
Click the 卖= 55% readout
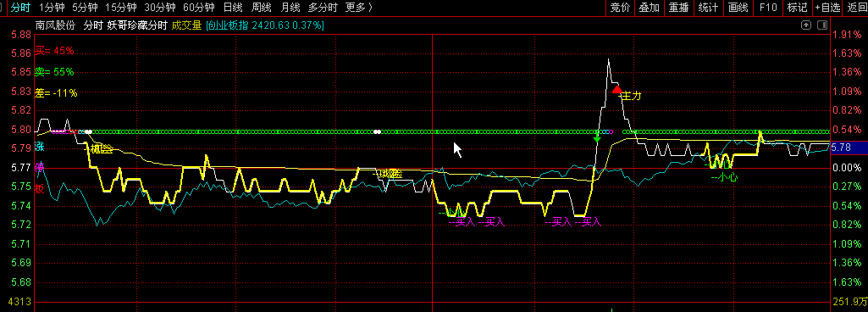[x=54, y=71]
